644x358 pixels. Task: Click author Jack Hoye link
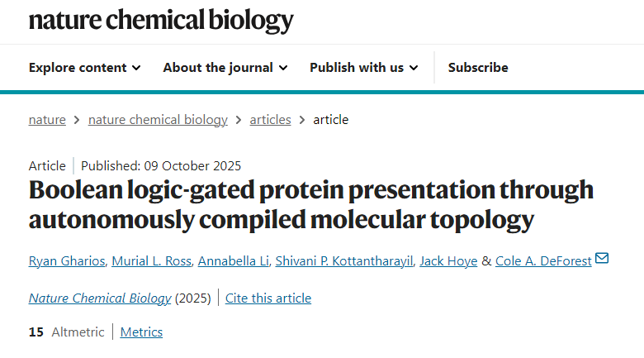[x=448, y=261]
